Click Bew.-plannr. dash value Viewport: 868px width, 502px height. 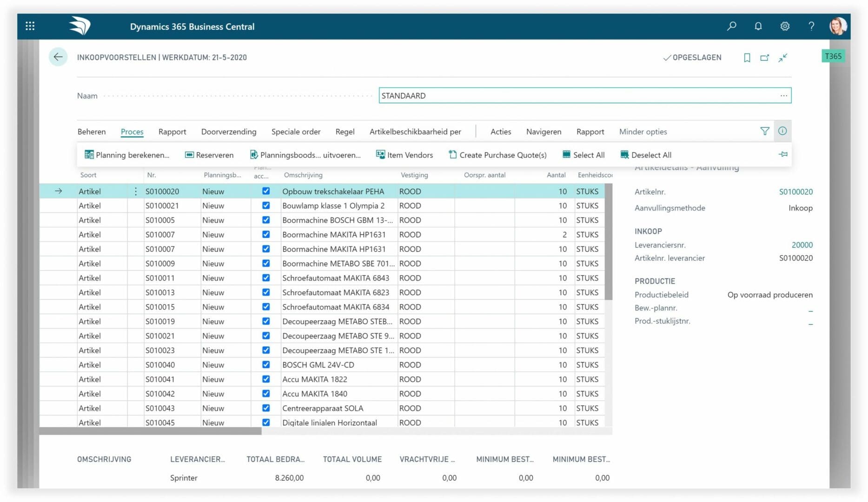point(810,310)
